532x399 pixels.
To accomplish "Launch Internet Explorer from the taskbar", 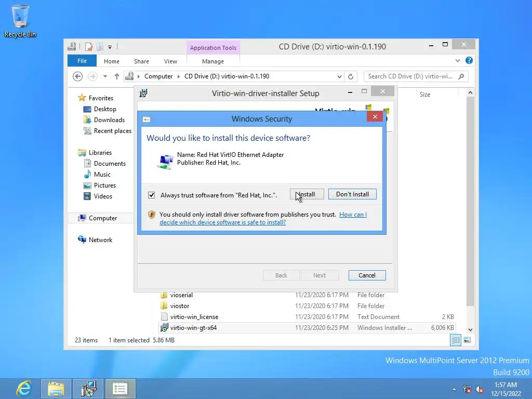I will [24, 389].
